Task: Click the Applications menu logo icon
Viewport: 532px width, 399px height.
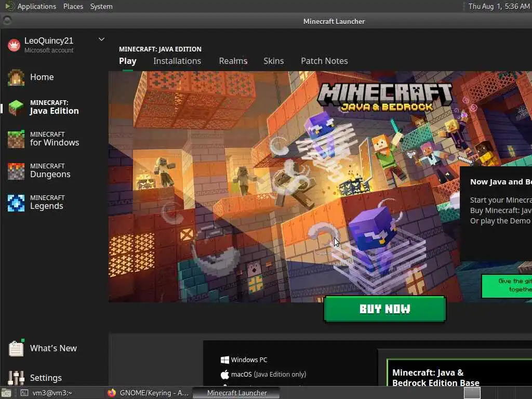Action: (x=9, y=6)
